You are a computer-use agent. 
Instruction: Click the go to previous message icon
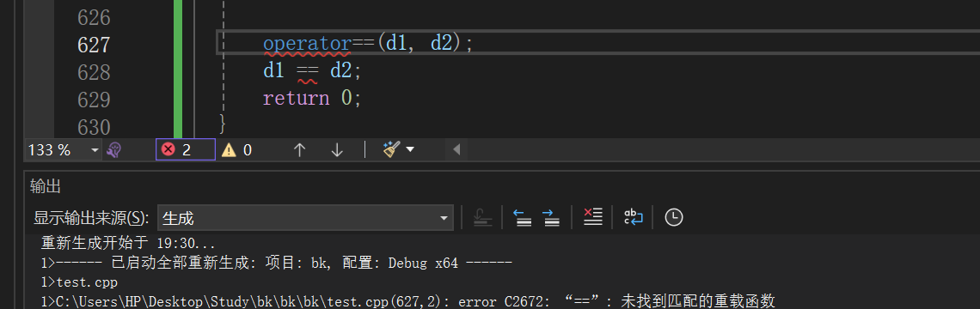522,217
